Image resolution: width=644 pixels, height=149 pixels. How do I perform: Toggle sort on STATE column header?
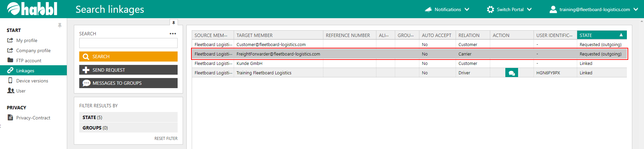point(601,35)
